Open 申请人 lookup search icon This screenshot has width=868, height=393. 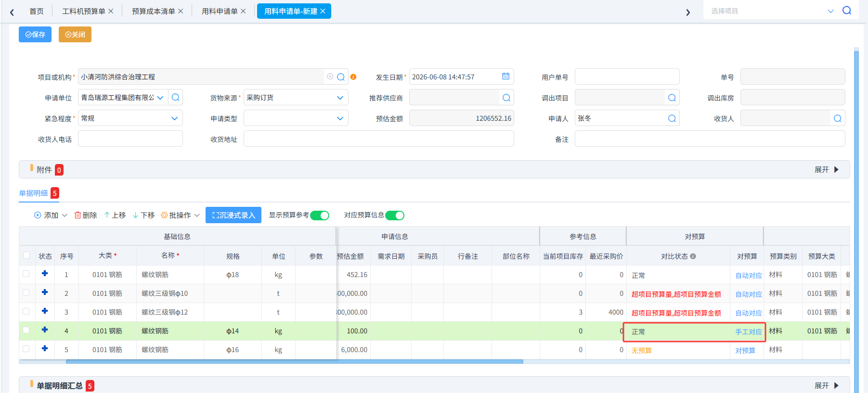(672, 118)
